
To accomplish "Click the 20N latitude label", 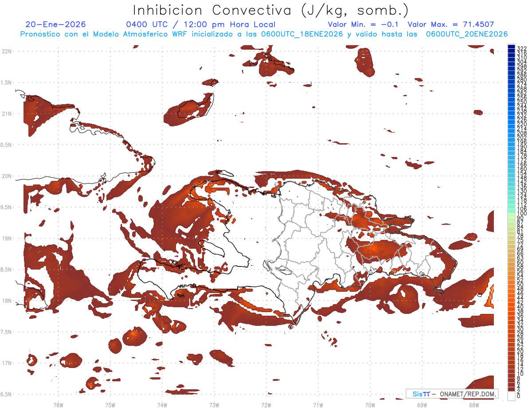I will click(7, 176).
